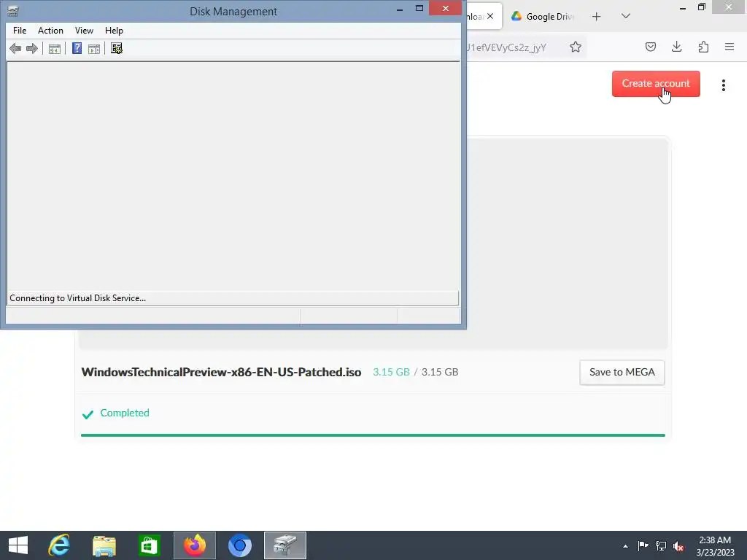Bookmark this page with the star icon

coord(576,47)
